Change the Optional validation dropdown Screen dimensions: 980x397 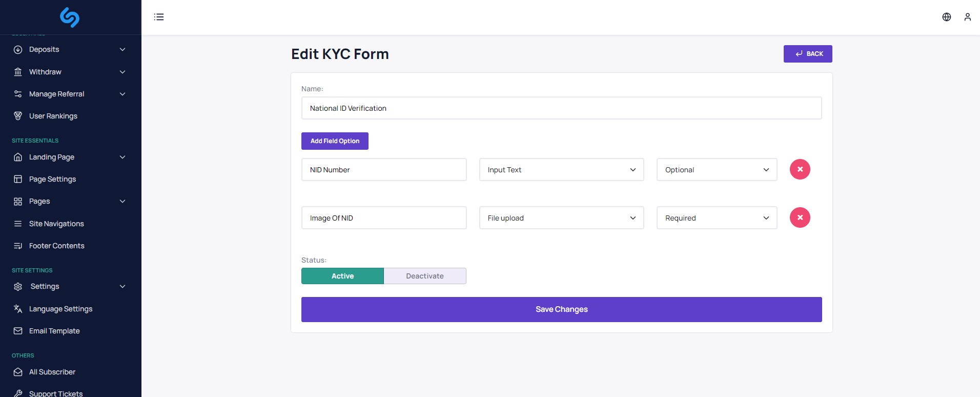[717, 170]
